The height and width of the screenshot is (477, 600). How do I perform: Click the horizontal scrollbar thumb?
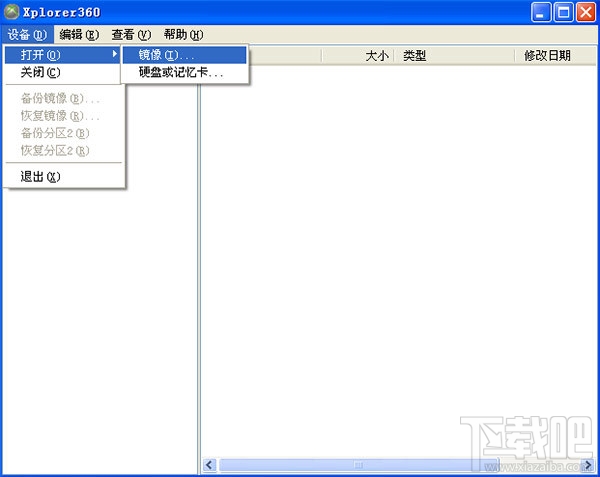click(359, 465)
